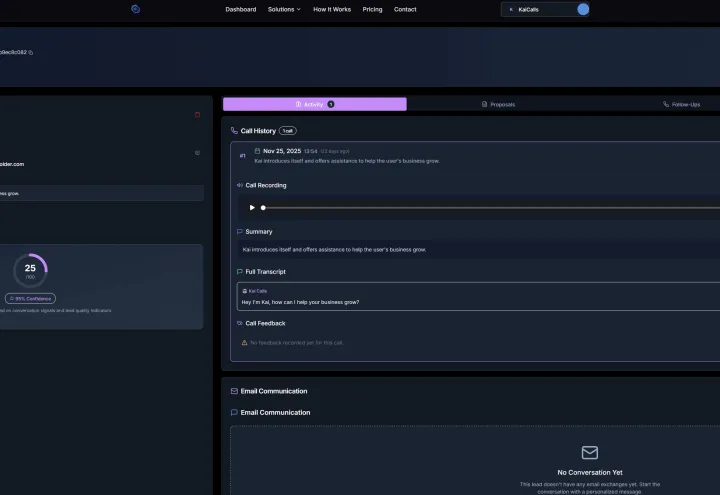Image resolution: width=720 pixels, height=495 pixels.
Task: Click the calendar icon beside Nov 25, 2025
Action: coord(257,151)
